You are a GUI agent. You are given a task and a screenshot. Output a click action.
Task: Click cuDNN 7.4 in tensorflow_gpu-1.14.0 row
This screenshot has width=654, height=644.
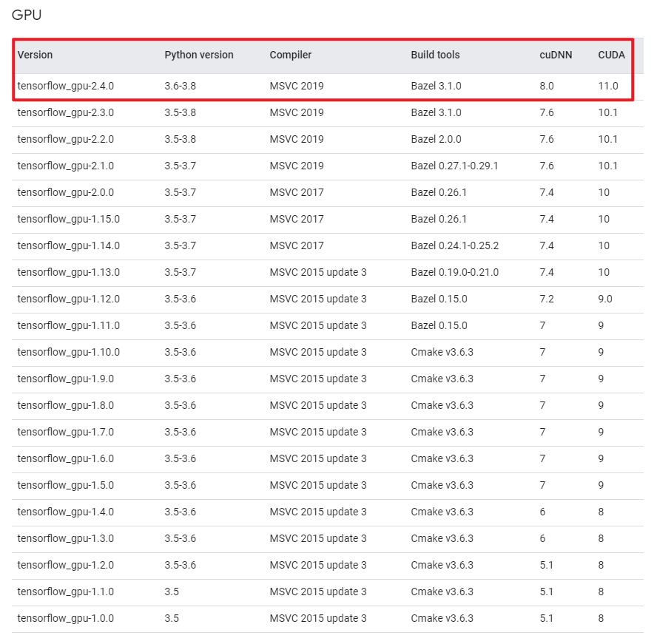(547, 246)
